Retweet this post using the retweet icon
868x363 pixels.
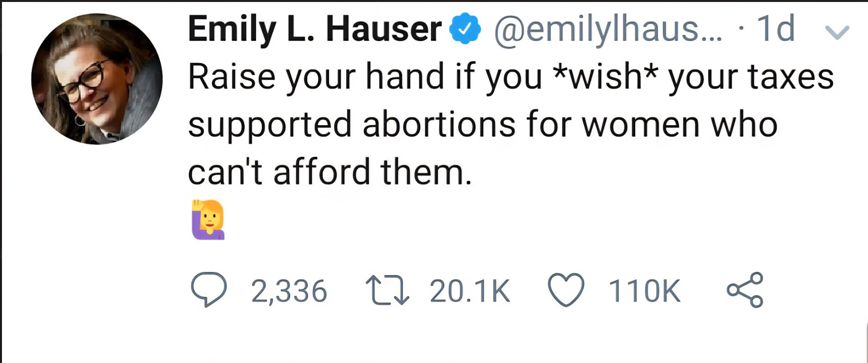click(387, 290)
